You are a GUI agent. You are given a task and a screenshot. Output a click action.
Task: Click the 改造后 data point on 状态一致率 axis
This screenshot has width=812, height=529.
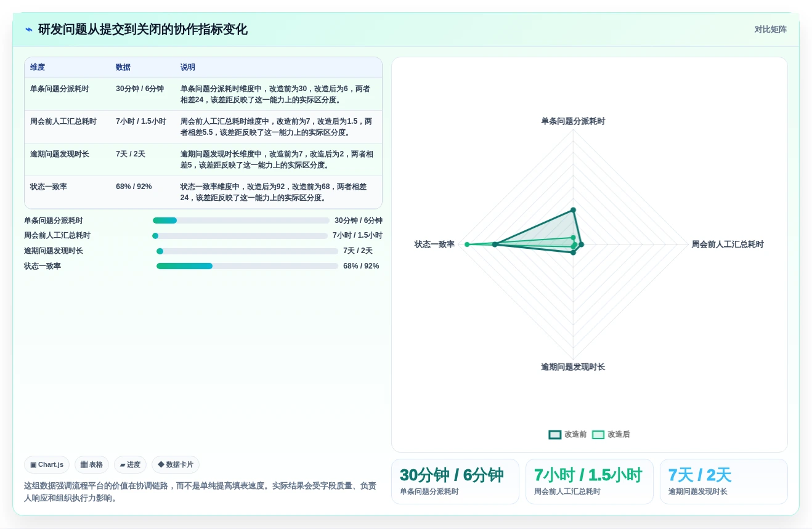(467, 244)
